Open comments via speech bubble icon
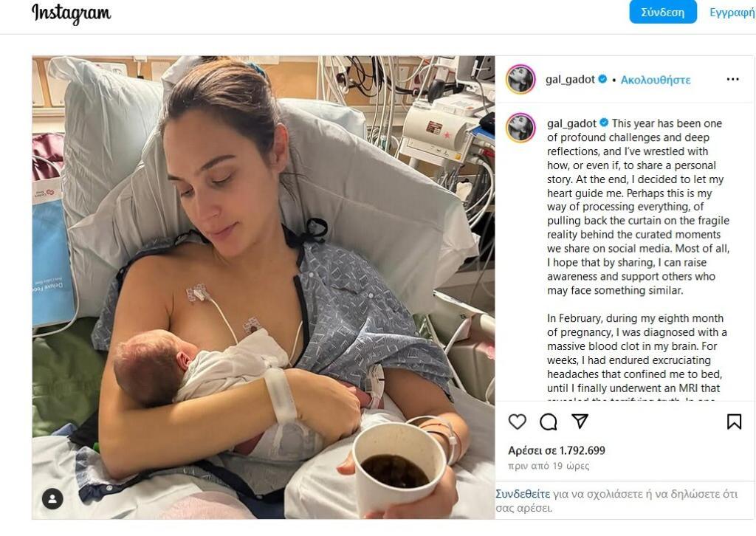 [549, 422]
